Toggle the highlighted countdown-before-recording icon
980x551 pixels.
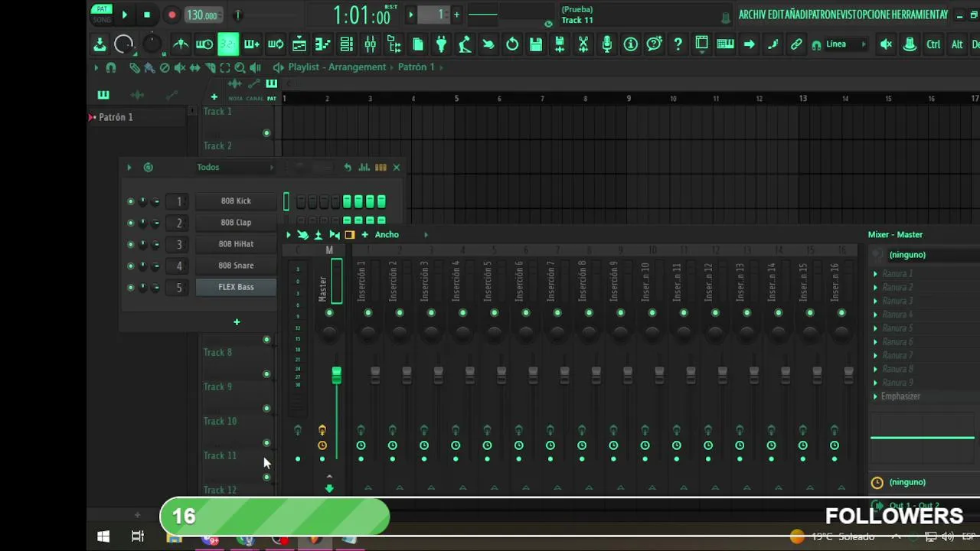tap(228, 44)
